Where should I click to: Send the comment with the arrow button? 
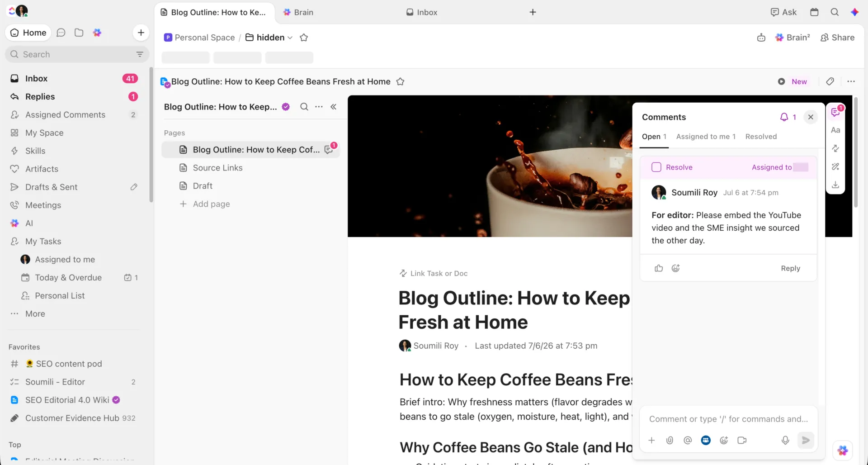(x=806, y=440)
